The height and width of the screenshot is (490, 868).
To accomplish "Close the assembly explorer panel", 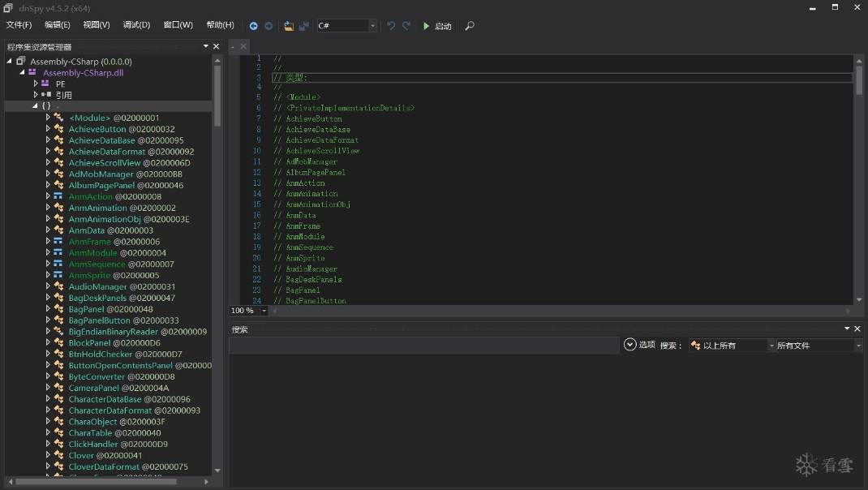I will [x=217, y=46].
